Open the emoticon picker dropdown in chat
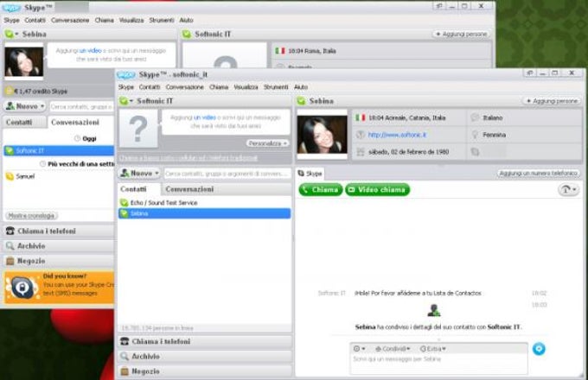 (x=359, y=349)
